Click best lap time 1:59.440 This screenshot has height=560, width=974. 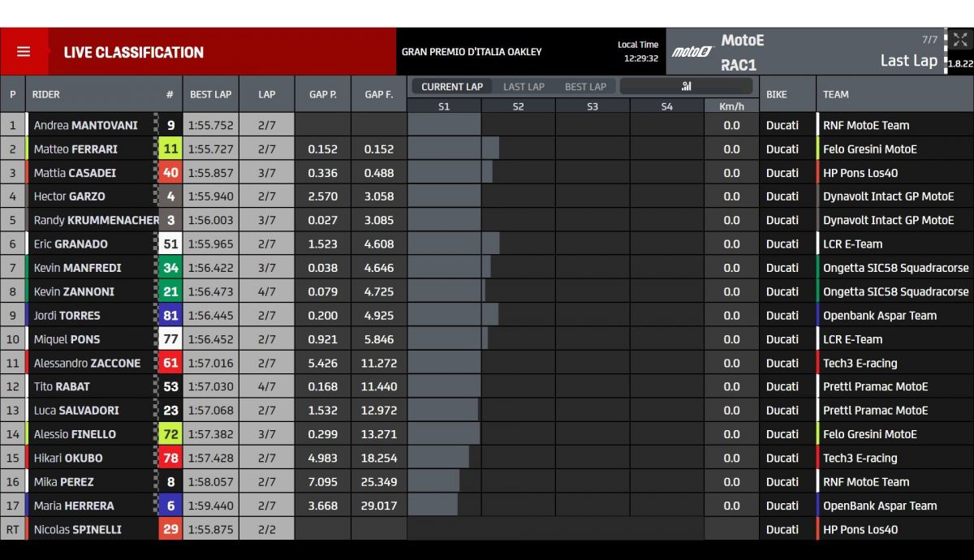coord(210,506)
